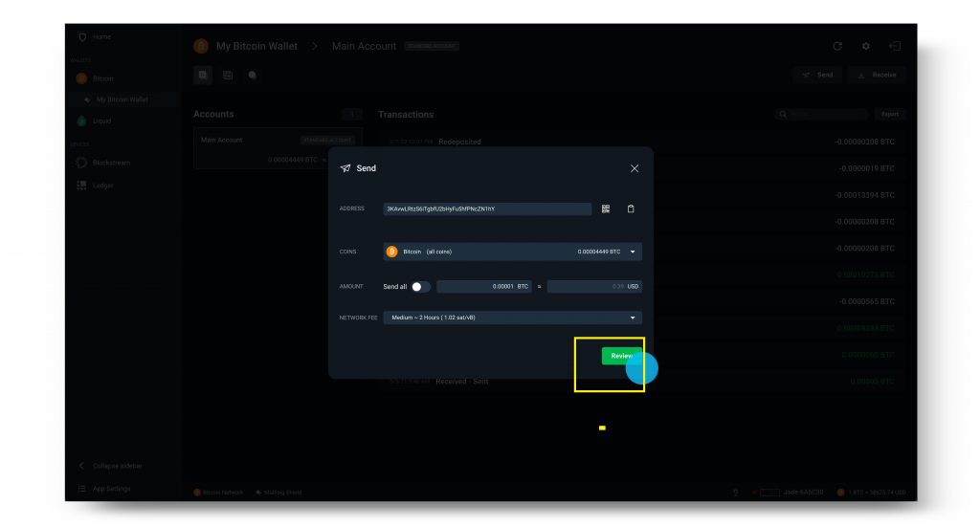Image resolution: width=980 pixels, height=527 pixels.
Task: Click Bitcoin Network status bar item
Action: [x=219, y=493]
